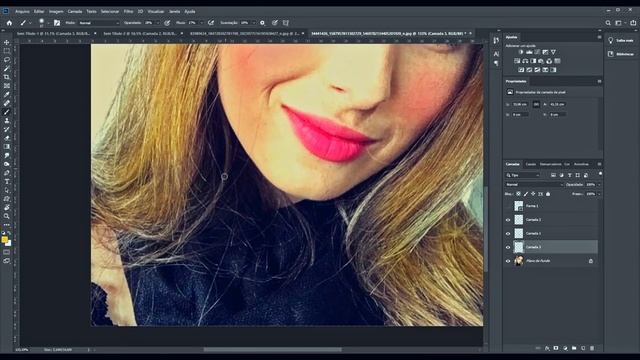
Task: Open the brush Mode dropdown
Action: pyautogui.click(x=99, y=23)
